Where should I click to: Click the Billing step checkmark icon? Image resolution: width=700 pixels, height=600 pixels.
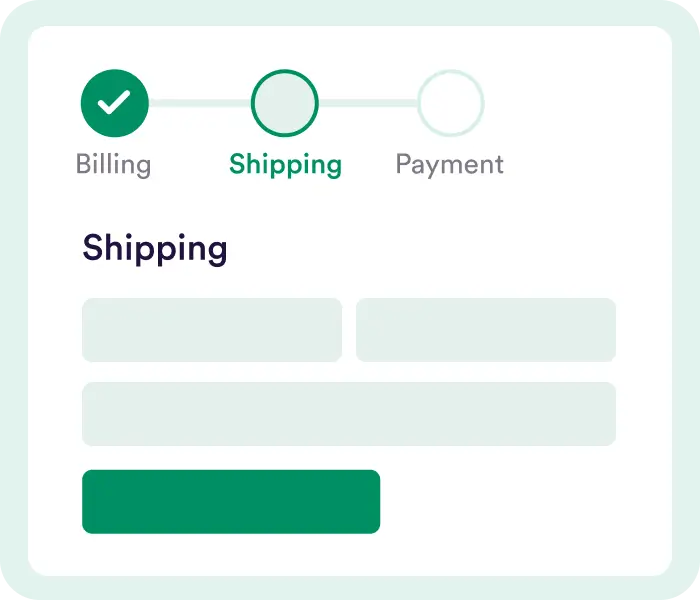tap(115, 102)
